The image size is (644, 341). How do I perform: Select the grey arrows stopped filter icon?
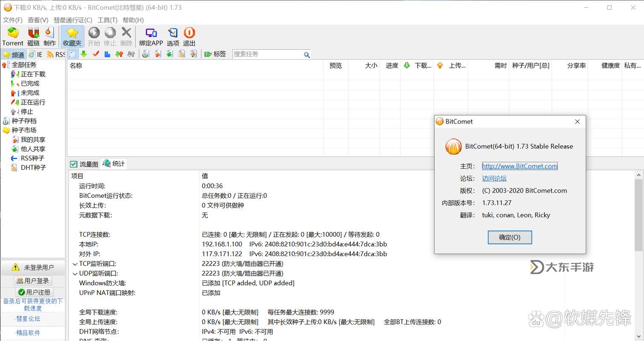(131, 54)
